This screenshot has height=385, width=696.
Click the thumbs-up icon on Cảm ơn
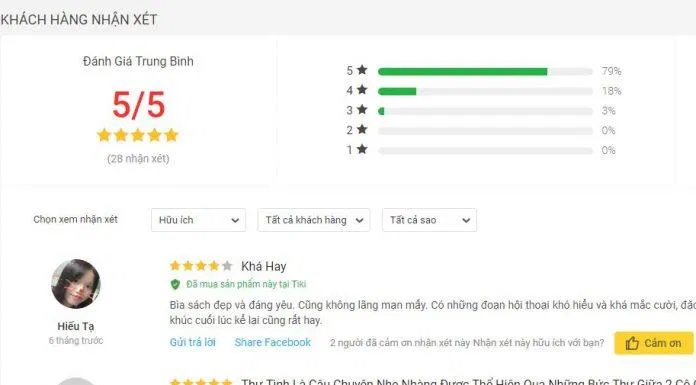click(632, 343)
